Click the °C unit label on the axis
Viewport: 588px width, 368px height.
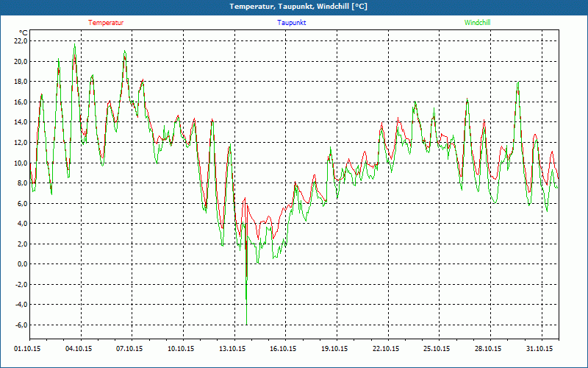point(24,32)
